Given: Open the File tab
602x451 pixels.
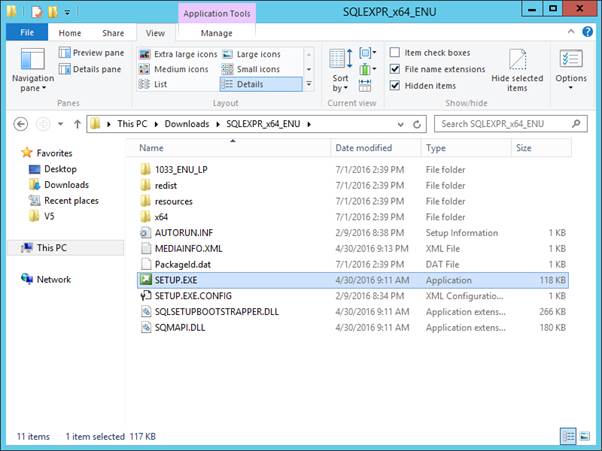Looking at the screenshot, I should (27, 32).
